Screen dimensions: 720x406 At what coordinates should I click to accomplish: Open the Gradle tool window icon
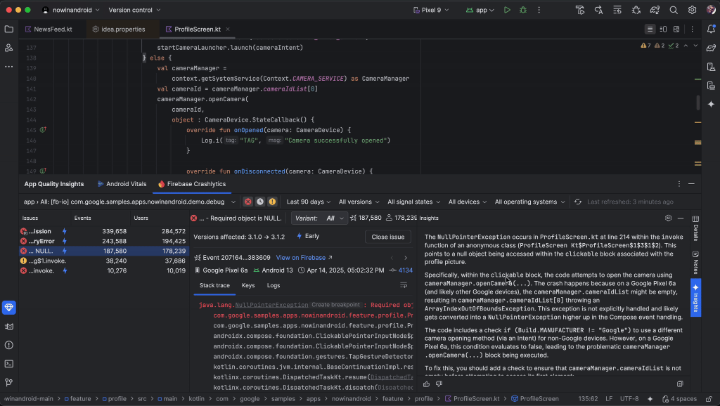[711, 47]
